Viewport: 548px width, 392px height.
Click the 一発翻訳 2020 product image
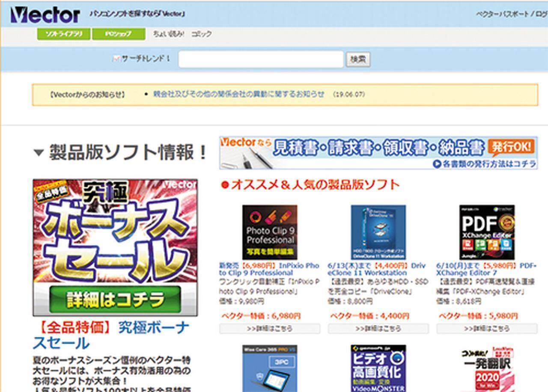coord(487,368)
